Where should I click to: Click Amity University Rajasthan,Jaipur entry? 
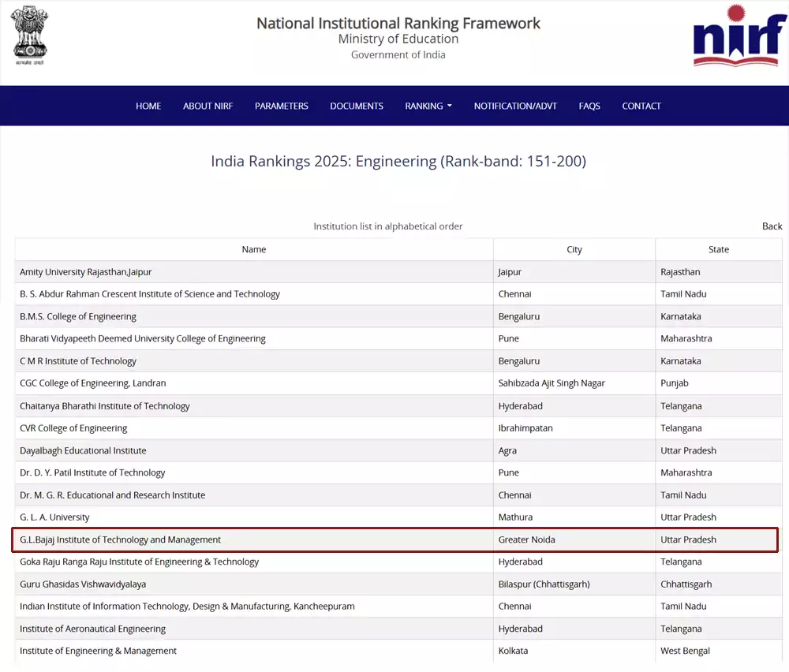point(86,272)
